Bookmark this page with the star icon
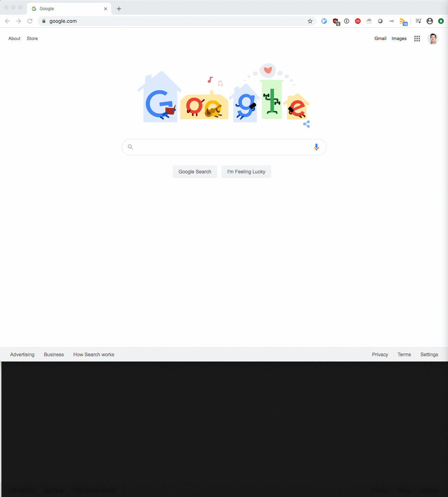 click(310, 21)
